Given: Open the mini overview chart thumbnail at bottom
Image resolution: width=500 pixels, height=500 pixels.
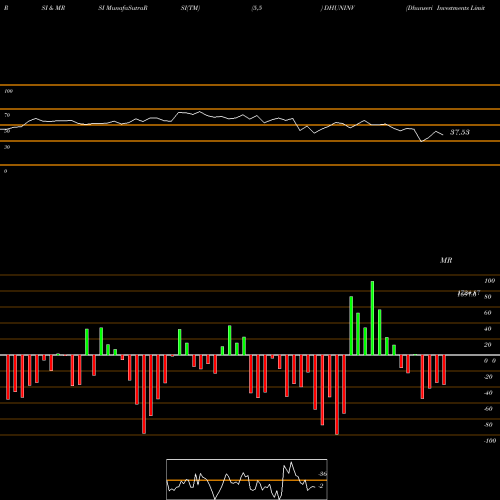Looking at the screenshot, I should point(247,479).
